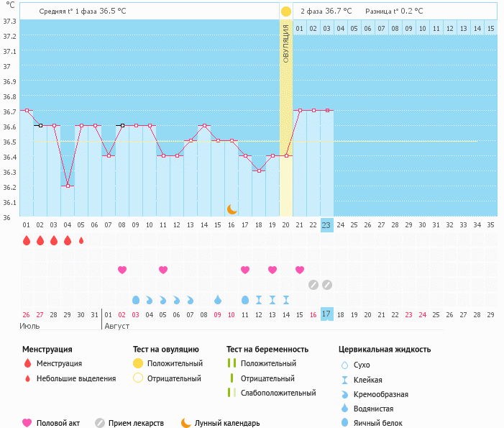
Task: Click the watery fluid drop on cycle day 15
Action: [x=218, y=299]
